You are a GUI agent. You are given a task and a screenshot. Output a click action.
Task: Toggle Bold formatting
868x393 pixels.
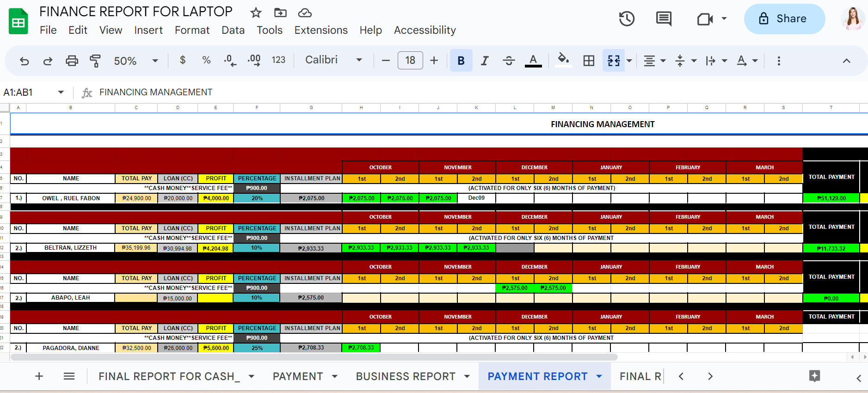coord(461,61)
